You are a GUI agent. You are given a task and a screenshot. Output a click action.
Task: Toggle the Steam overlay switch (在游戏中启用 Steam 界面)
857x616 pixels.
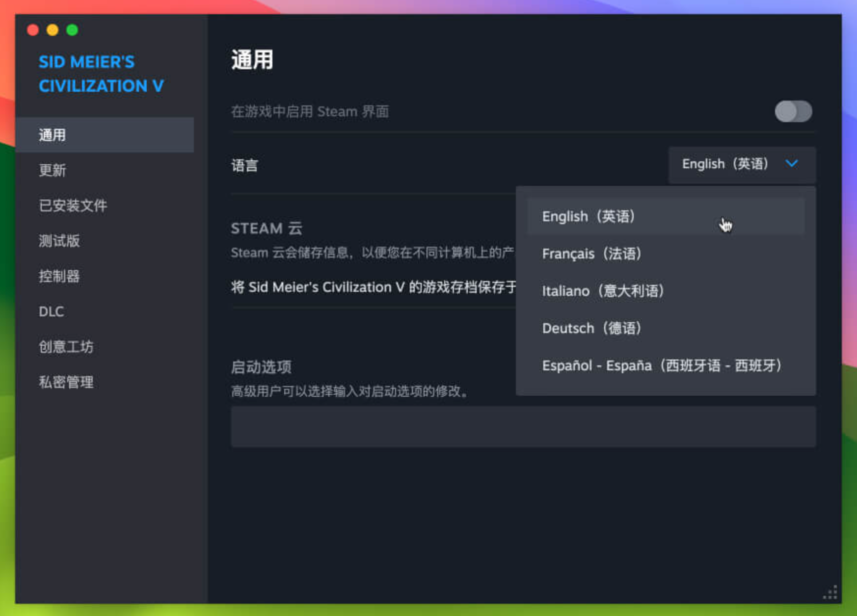point(793,111)
